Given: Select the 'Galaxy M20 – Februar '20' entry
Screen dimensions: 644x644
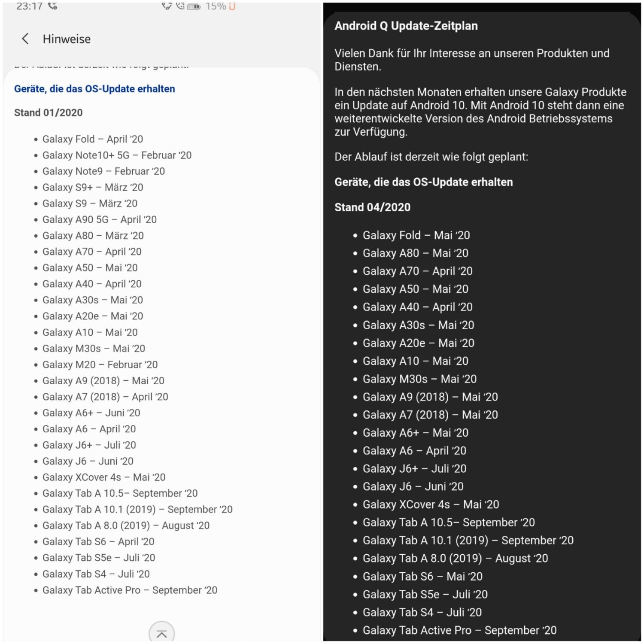Looking at the screenshot, I should tap(100, 365).
